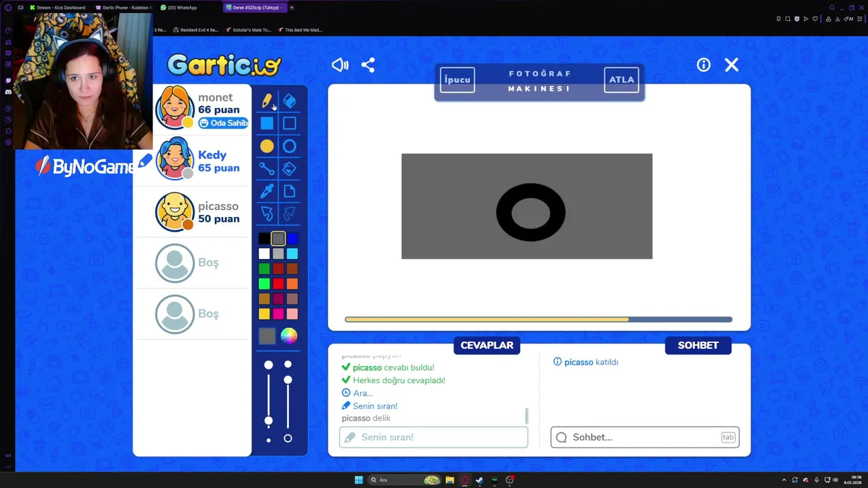Image resolution: width=868 pixels, height=488 pixels.
Task: Open File Explorer from the taskbar
Action: click(x=449, y=480)
